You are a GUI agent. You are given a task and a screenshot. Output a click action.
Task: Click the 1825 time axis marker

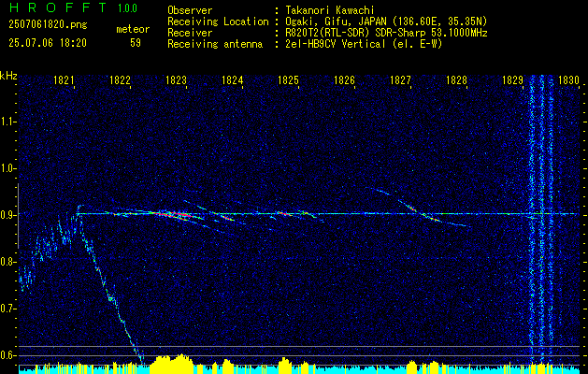tap(288, 79)
